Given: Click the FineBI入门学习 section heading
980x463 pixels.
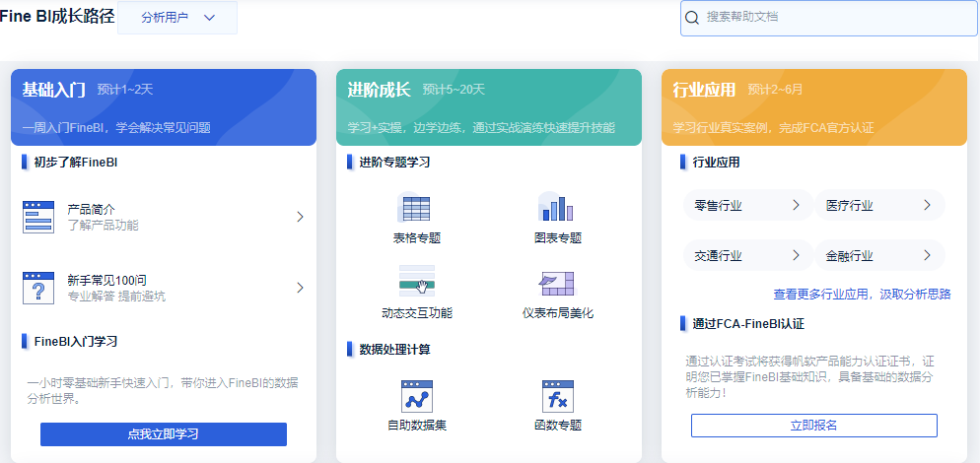Looking at the screenshot, I should tap(76, 341).
